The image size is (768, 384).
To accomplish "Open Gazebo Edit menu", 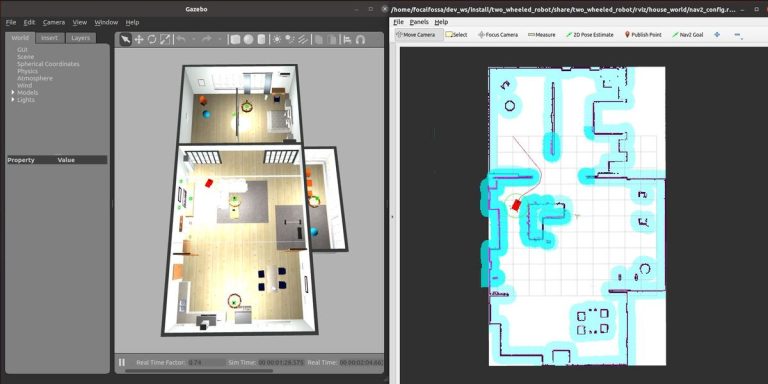I will (x=29, y=22).
